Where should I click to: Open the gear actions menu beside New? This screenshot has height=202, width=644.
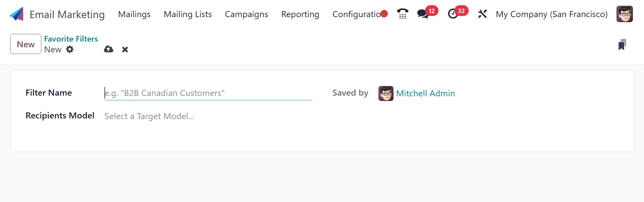[70, 49]
